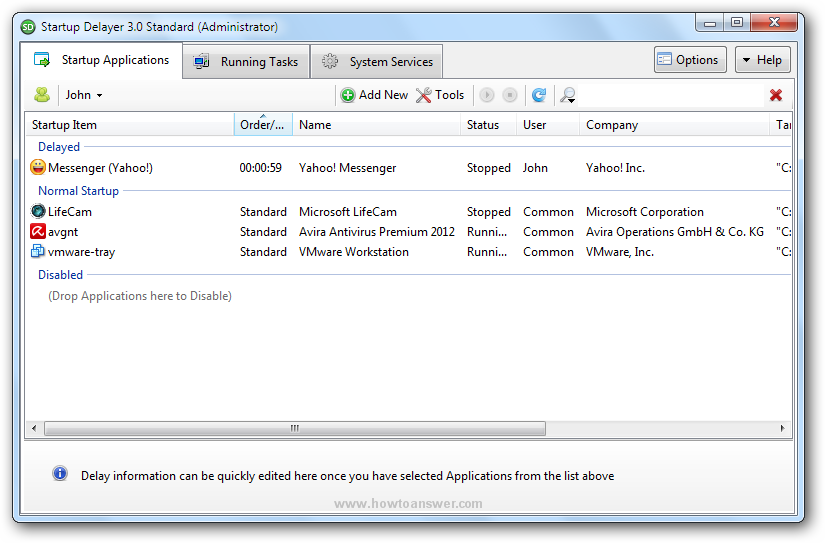Refresh the list with the blue arrow icon
Screen dimensions: 825x543
pyautogui.click(x=539, y=95)
